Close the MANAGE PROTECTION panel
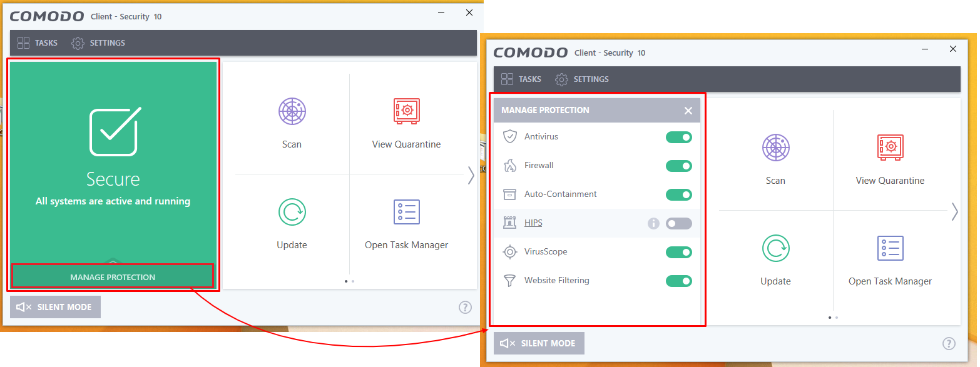Image resolution: width=980 pixels, height=367 pixels. click(688, 111)
